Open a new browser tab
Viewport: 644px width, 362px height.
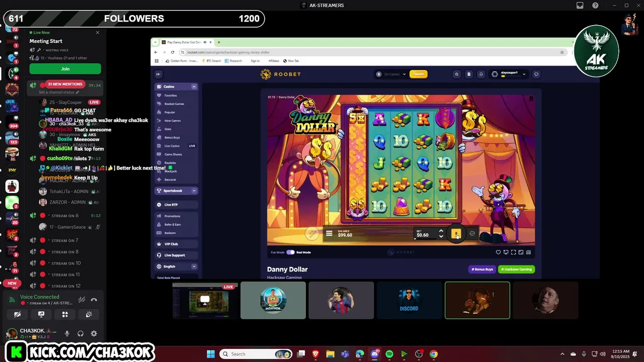click(218, 42)
